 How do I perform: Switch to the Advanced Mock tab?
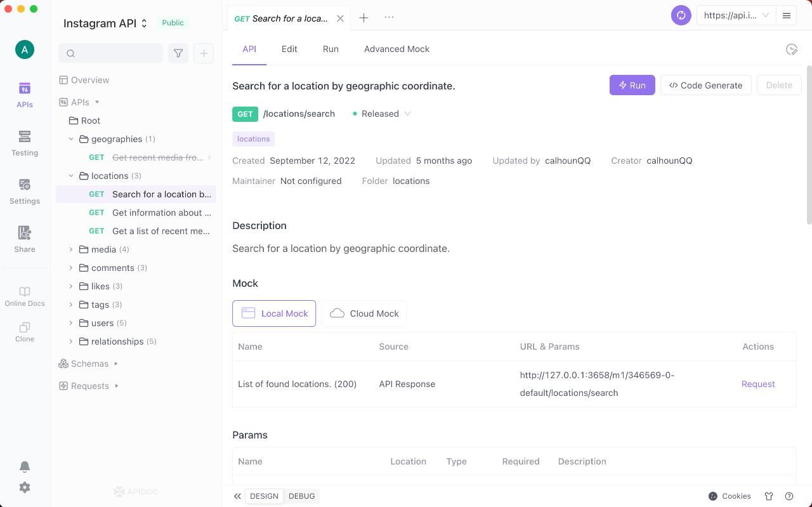click(x=396, y=49)
